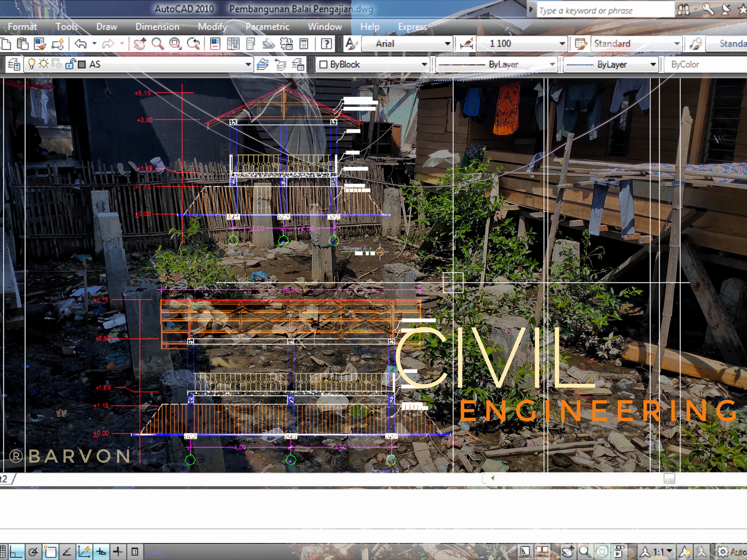747x560 pixels.
Task: Click the Undo arrow icon
Action: coord(81,44)
